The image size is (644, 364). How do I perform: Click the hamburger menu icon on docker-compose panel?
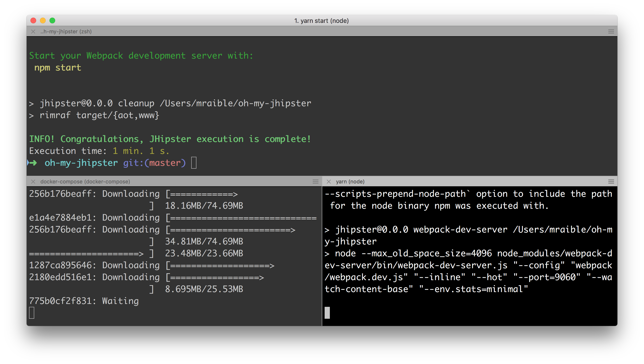pyautogui.click(x=316, y=181)
